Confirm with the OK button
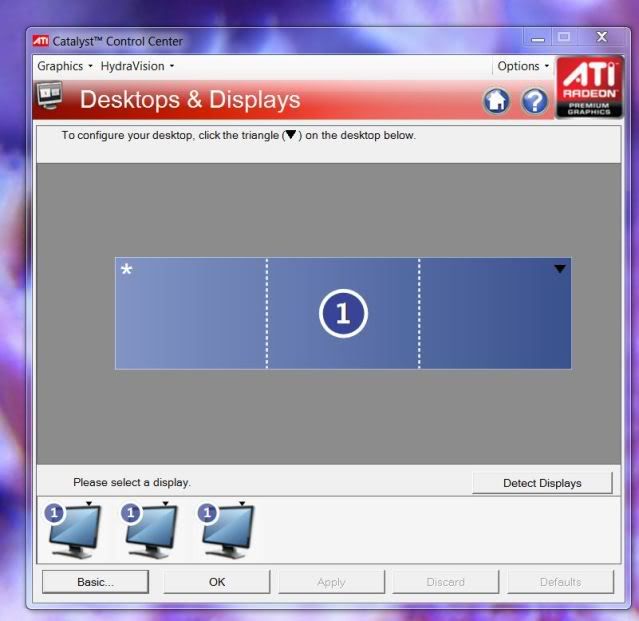Screen dimensions: 639x621 [217, 582]
